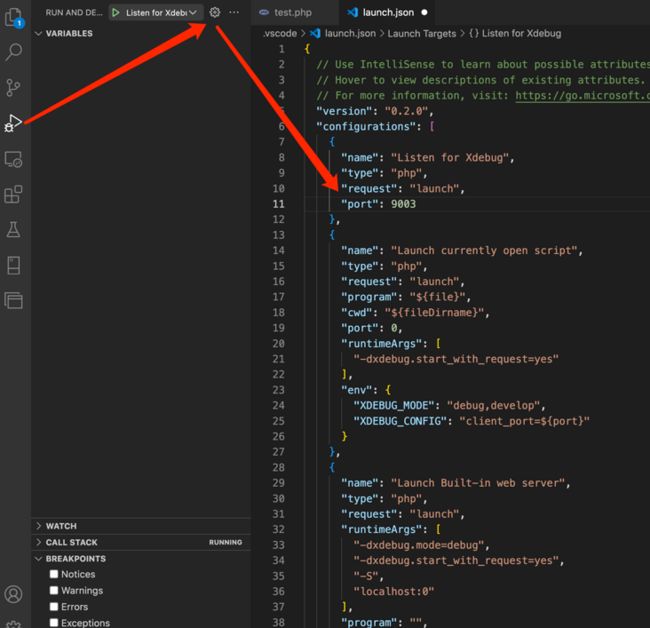This screenshot has height=628, width=650.
Task: Click the "0.2.0" version value
Action: click(x=406, y=111)
